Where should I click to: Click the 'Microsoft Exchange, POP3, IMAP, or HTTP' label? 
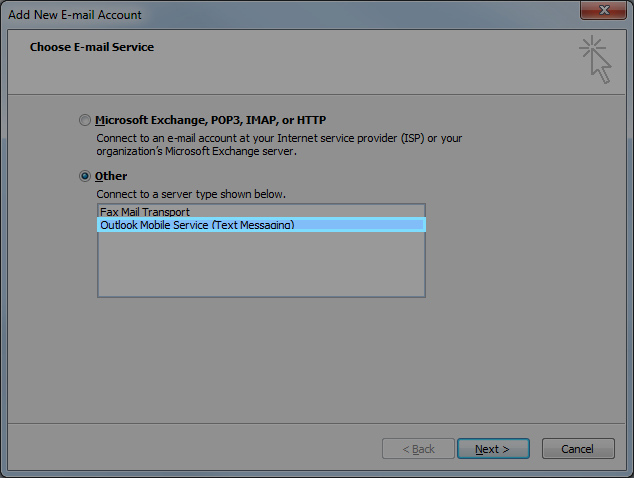[211, 120]
